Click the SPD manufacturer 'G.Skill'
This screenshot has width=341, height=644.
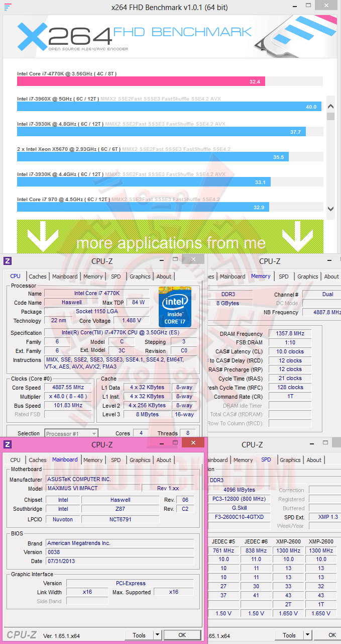(x=240, y=508)
